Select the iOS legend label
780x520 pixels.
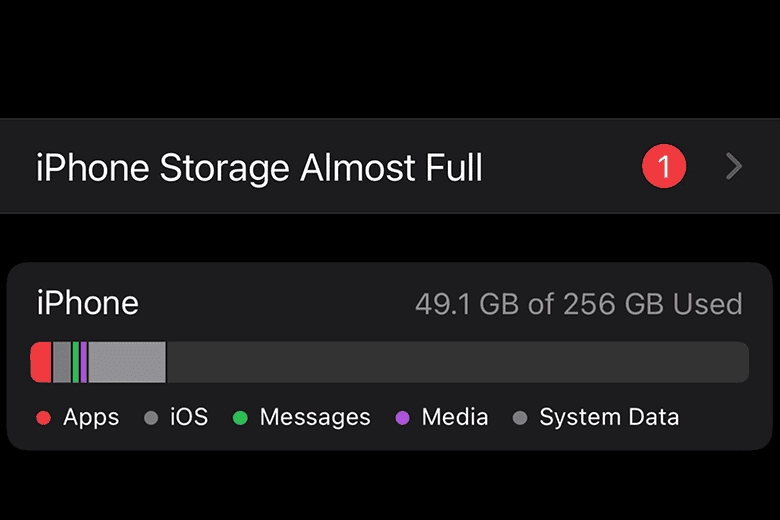189,417
